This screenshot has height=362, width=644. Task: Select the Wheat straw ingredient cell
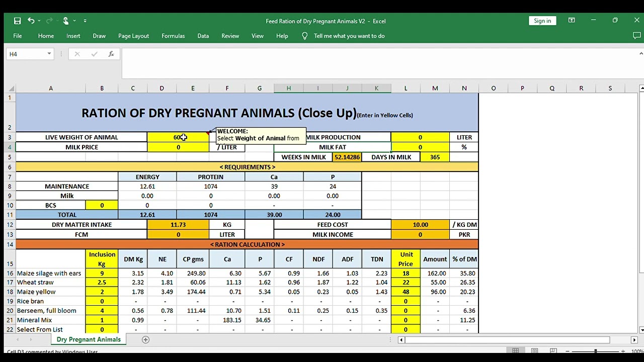(50, 283)
